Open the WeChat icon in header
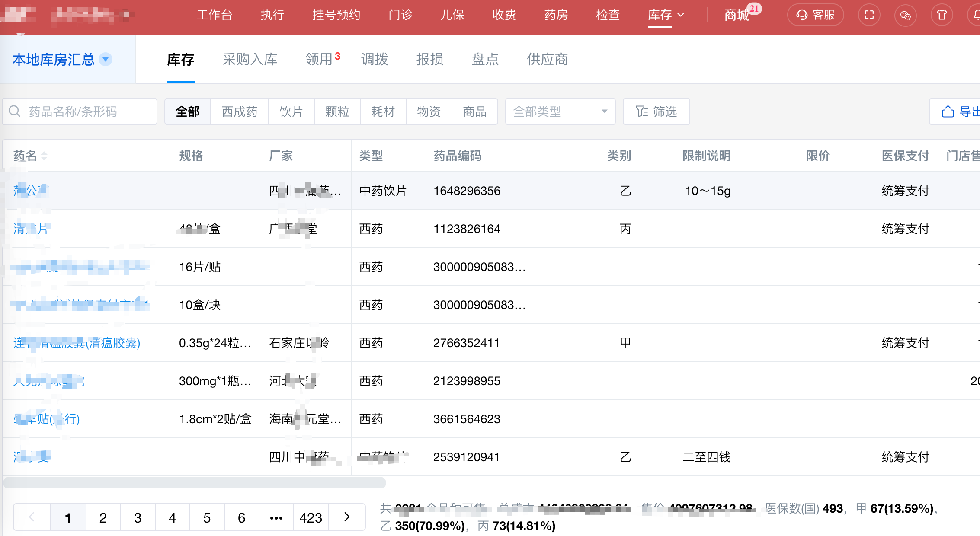 click(906, 15)
